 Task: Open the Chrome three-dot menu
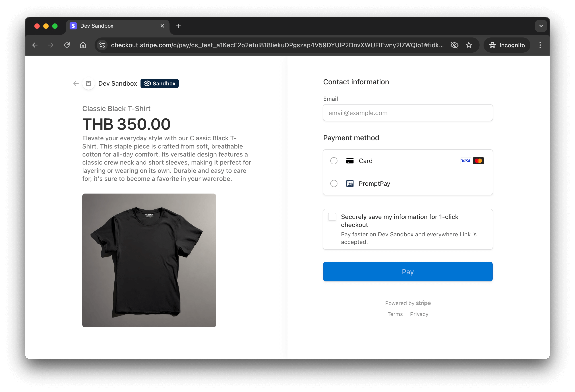[x=540, y=45]
